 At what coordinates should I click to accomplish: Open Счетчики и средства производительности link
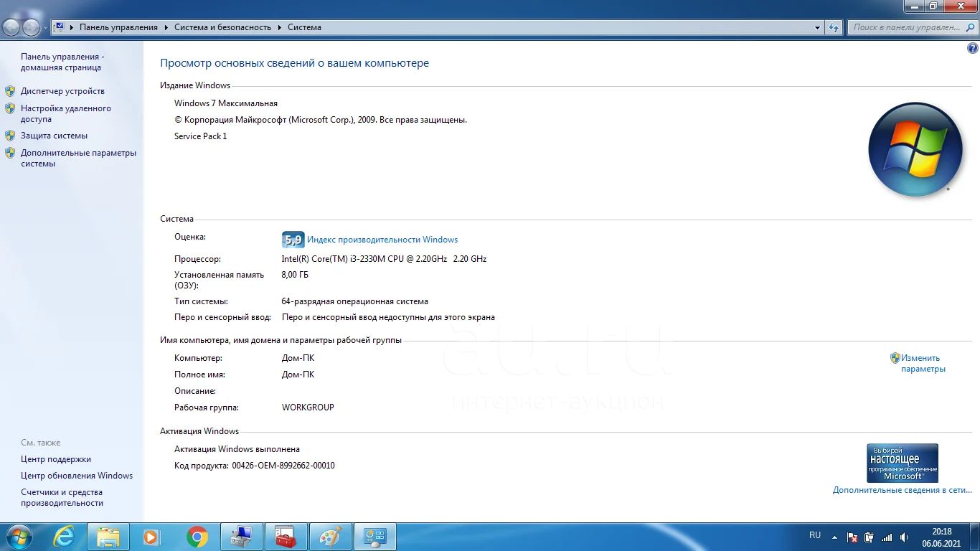[62, 497]
